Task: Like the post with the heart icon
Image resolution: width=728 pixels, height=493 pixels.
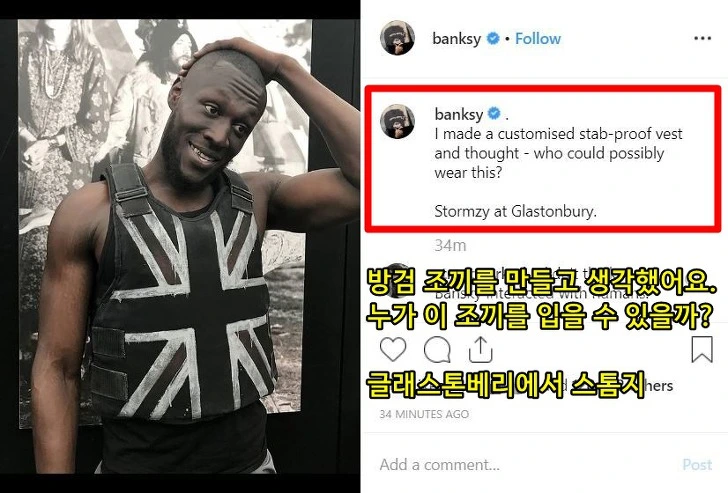Action: click(393, 350)
